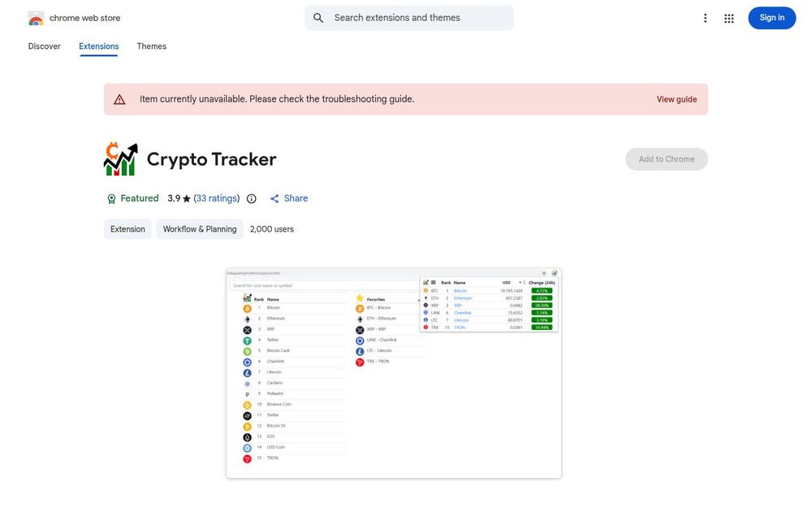Go to the Themes tab
Viewport: 812px width, 508px height.
[x=152, y=46]
